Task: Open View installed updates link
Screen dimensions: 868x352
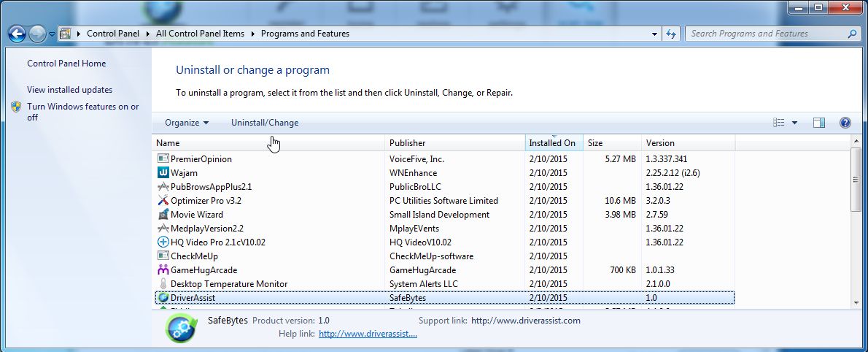Action: click(70, 89)
